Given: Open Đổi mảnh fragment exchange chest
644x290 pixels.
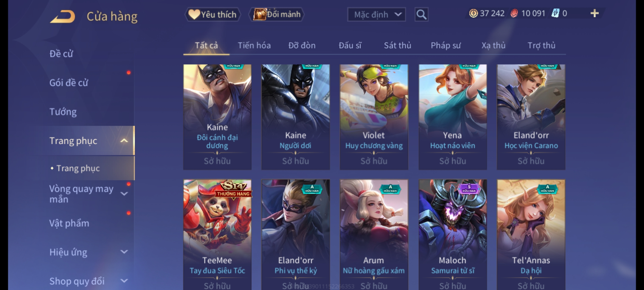Looking at the screenshot, I should coord(276,15).
